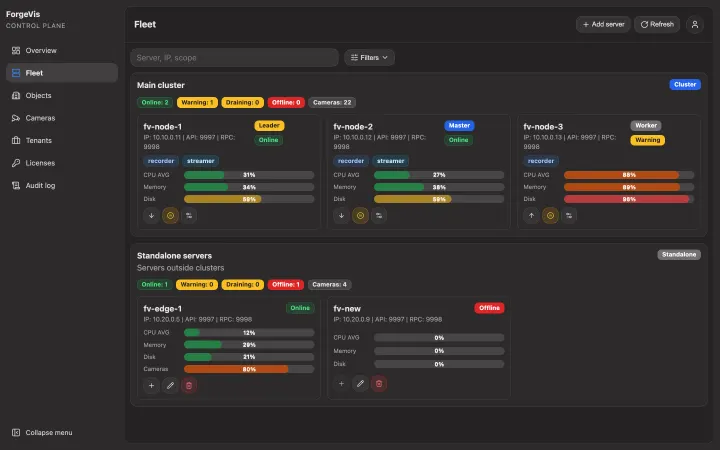Click the Master badge on fv-node-2
The image size is (720, 450).
pyautogui.click(x=459, y=125)
